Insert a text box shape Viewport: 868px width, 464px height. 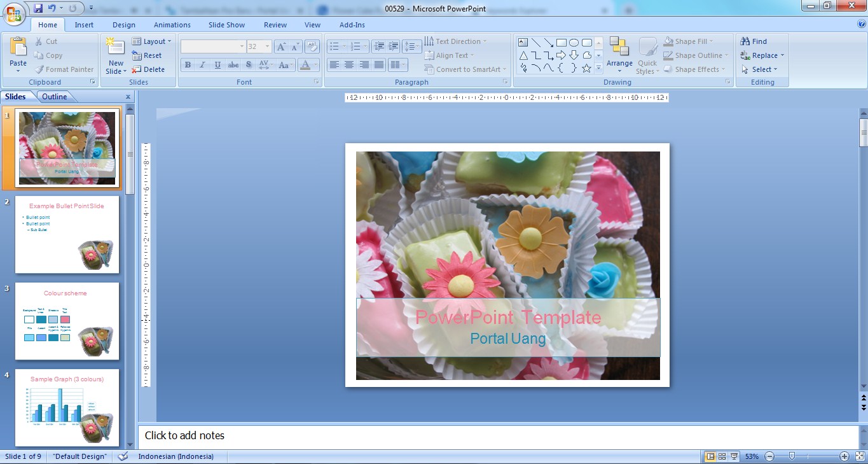(x=523, y=43)
